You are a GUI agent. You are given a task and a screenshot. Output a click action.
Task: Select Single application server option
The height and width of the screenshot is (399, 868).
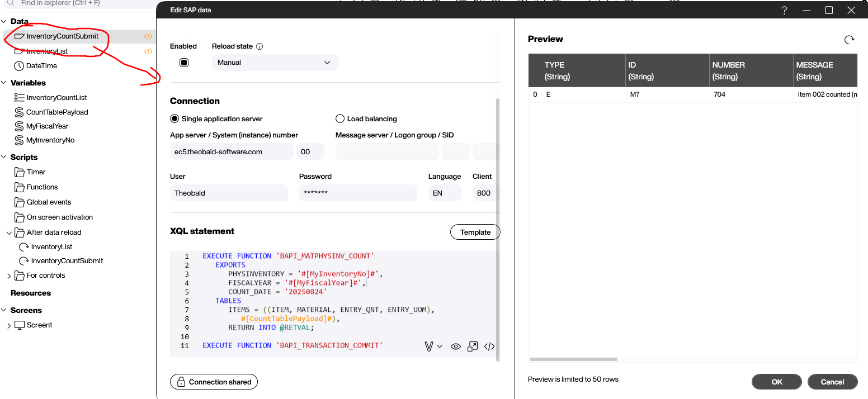click(x=175, y=119)
